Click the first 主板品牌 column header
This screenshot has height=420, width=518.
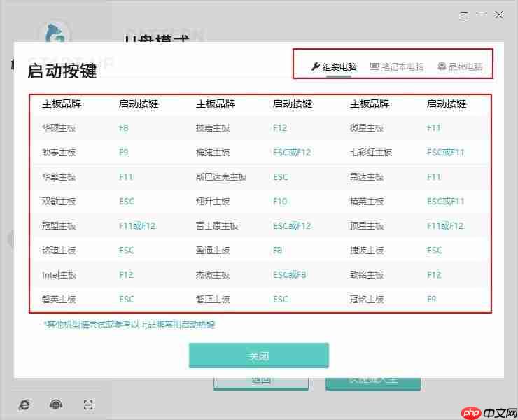click(62, 104)
